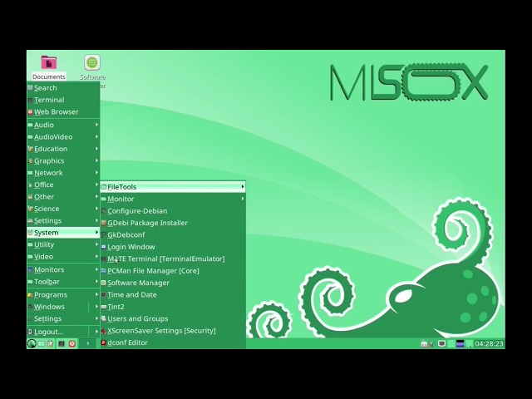Screen dimensions: 532x399
Task: Click the red icon beside Web Browser
Action: click(30, 111)
